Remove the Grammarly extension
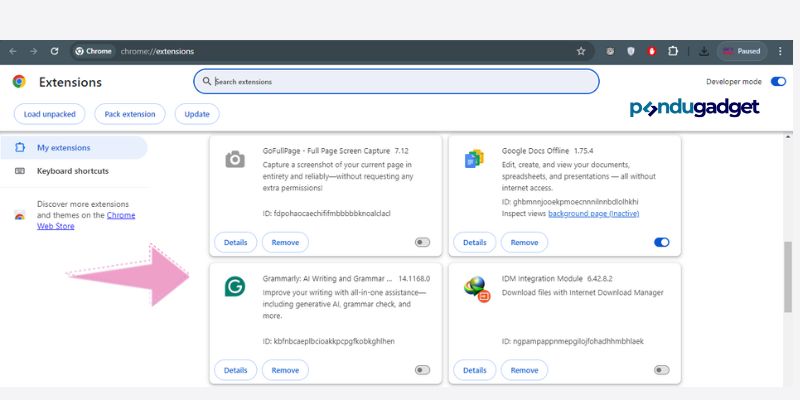 (285, 370)
